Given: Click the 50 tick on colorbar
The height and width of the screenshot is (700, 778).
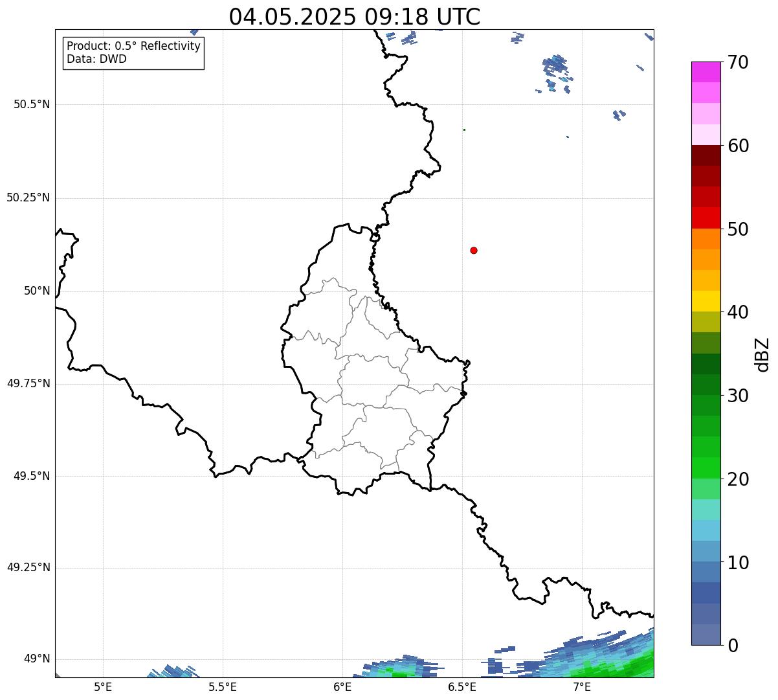Looking at the screenshot, I should 738,229.
